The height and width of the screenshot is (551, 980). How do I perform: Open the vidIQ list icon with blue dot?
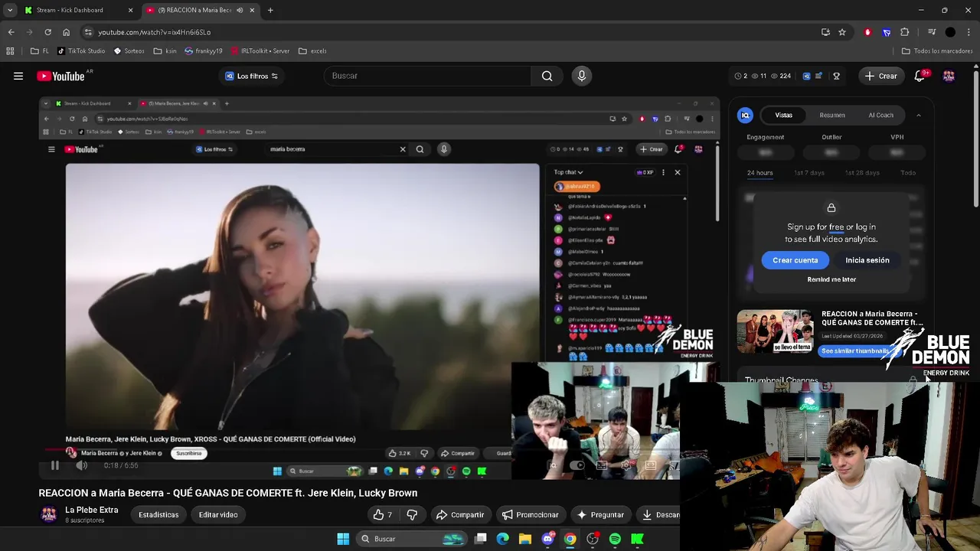click(818, 76)
